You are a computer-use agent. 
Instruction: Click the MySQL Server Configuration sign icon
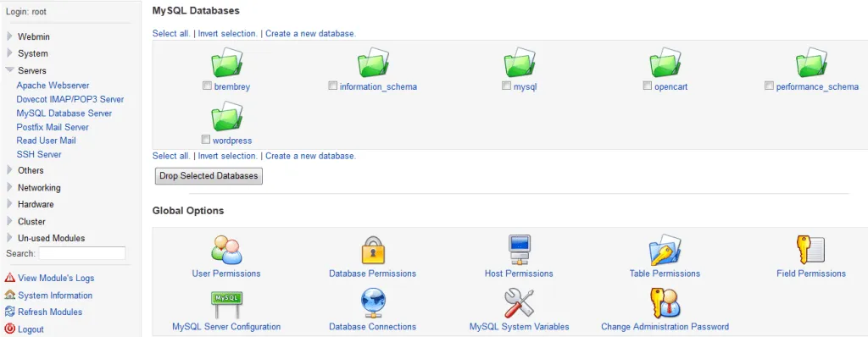[x=226, y=303]
